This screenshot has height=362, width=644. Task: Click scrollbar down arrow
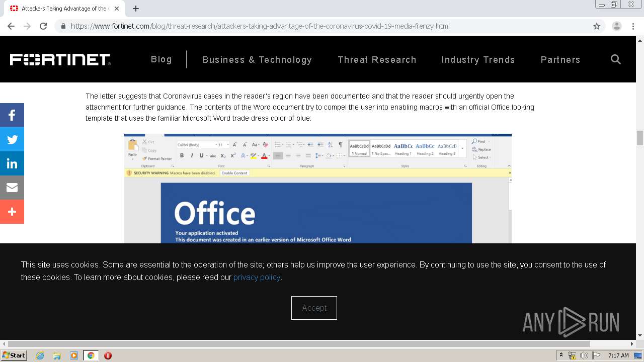click(x=640, y=335)
